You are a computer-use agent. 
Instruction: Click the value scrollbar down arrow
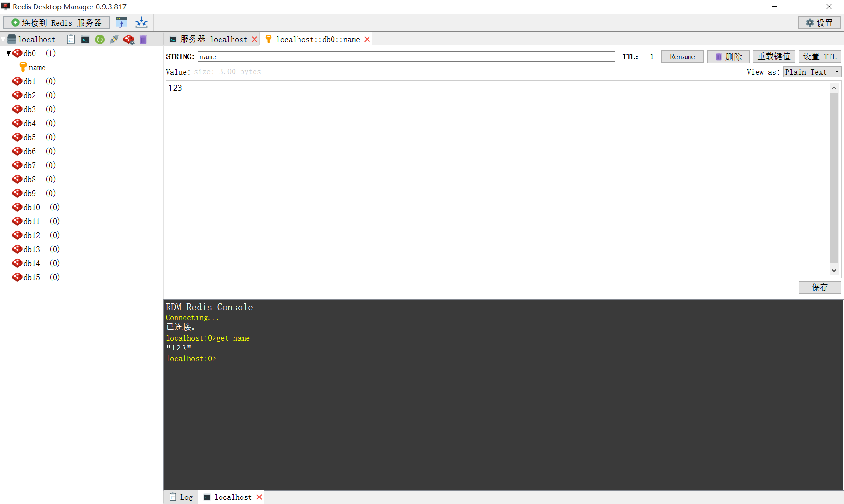(x=834, y=270)
